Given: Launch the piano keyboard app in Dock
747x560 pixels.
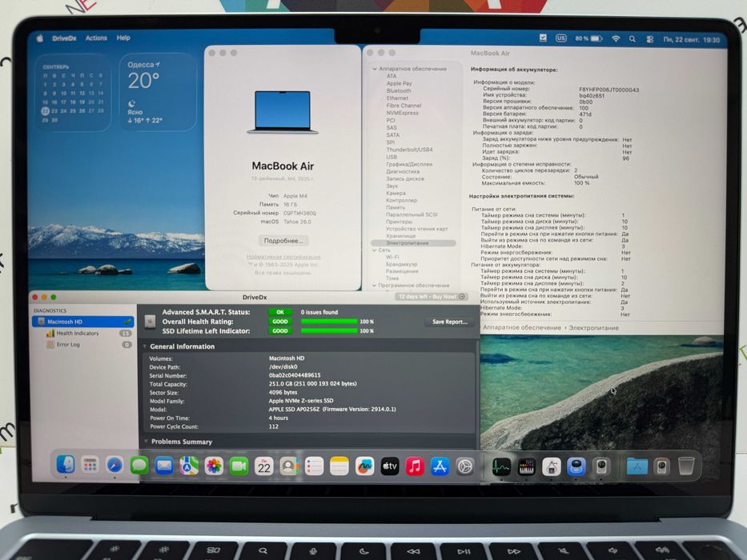Looking at the screenshot, I should pyautogui.click(x=527, y=466).
